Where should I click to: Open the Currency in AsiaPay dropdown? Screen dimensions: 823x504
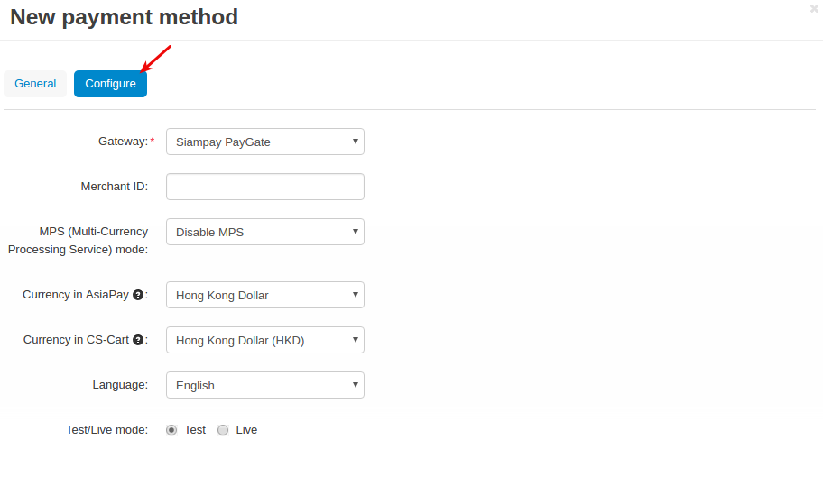tap(265, 295)
